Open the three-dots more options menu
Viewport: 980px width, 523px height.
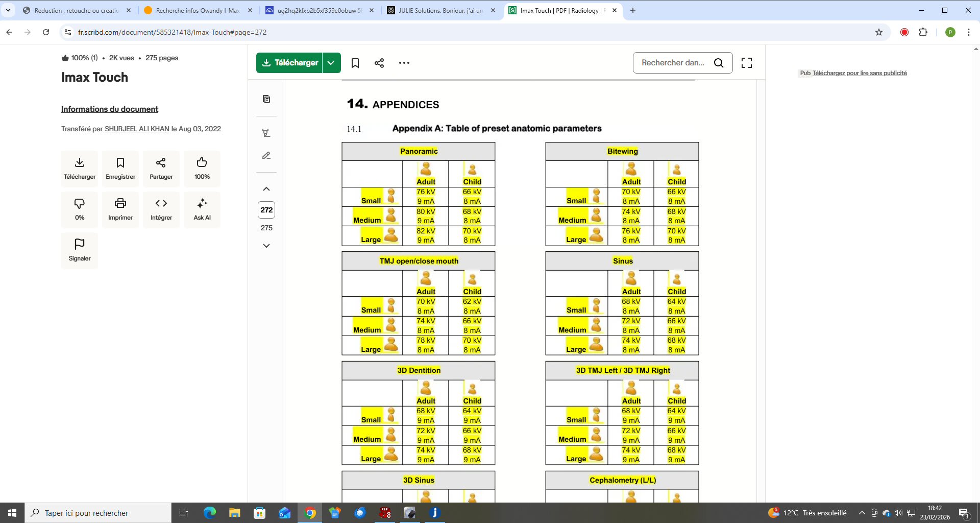[404, 63]
